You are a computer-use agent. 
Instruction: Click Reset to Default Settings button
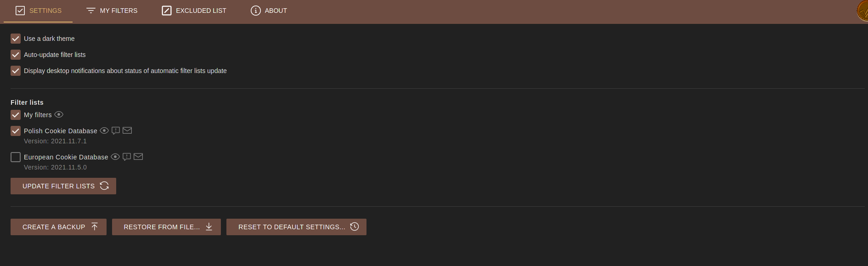tap(296, 227)
